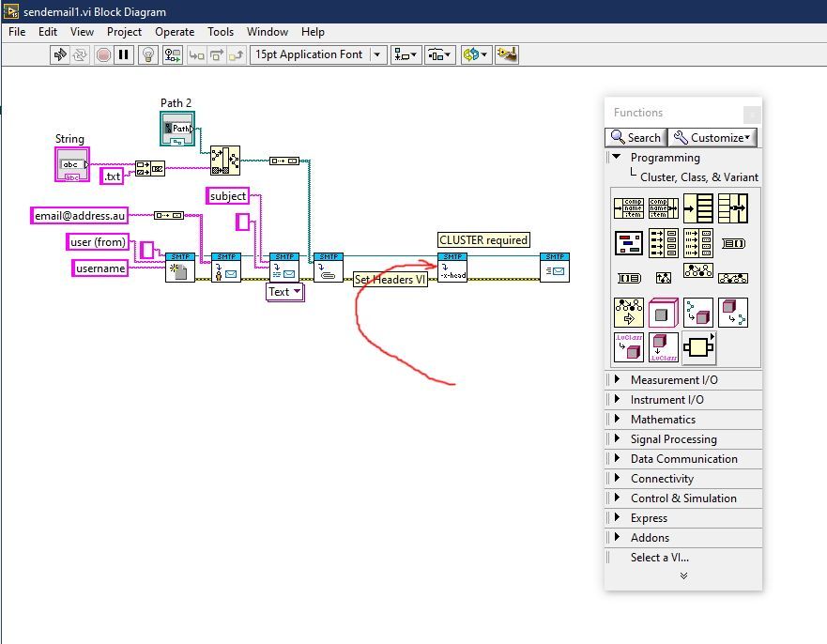The image size is (827, 644).
Task: Select LabVIEW Object cube constant
Action: [x=664, y=313]
